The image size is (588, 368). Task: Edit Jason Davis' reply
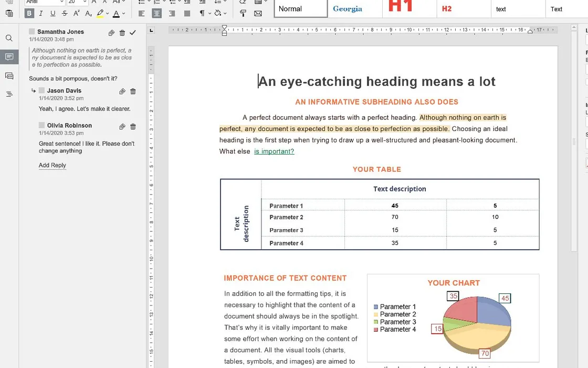[122, 91]
